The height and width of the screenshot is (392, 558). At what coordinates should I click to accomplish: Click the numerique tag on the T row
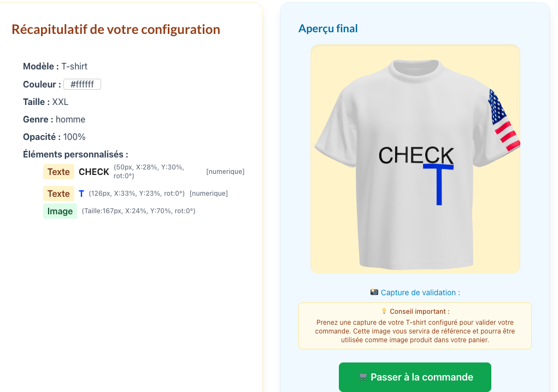pyautogui.click(x=209, y=194)
